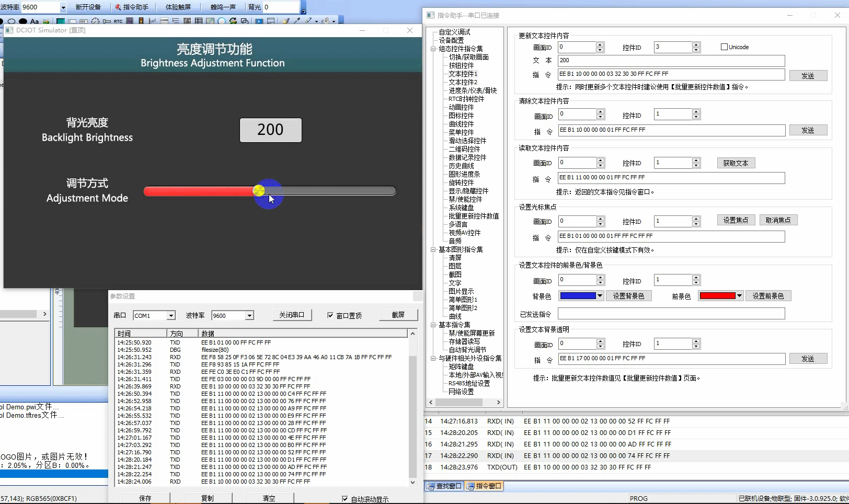The width and height of the screenshot is (849, 504).
Task: Select the traffic light icon control tool
Action: coord(141,21)
